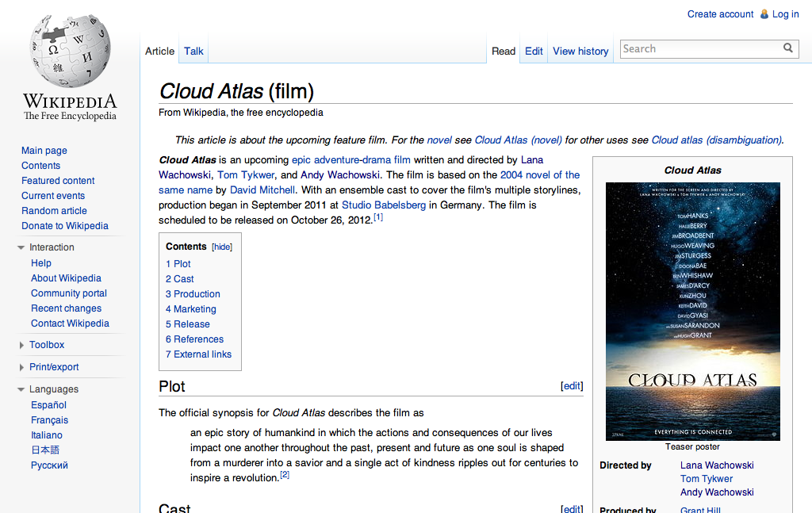
Task: Open the Studio Babelsberg link
Action: pos(384,205)
